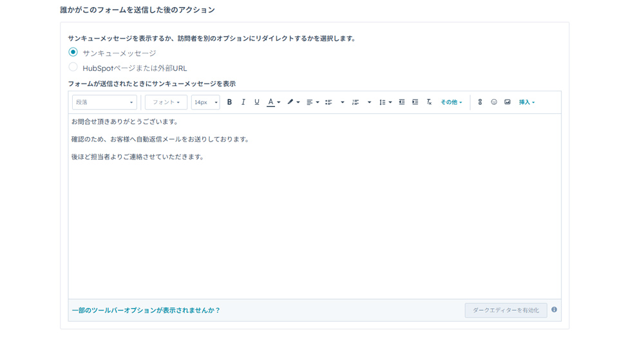Select the サンキューメッセージ radio option

coord(73,53)
